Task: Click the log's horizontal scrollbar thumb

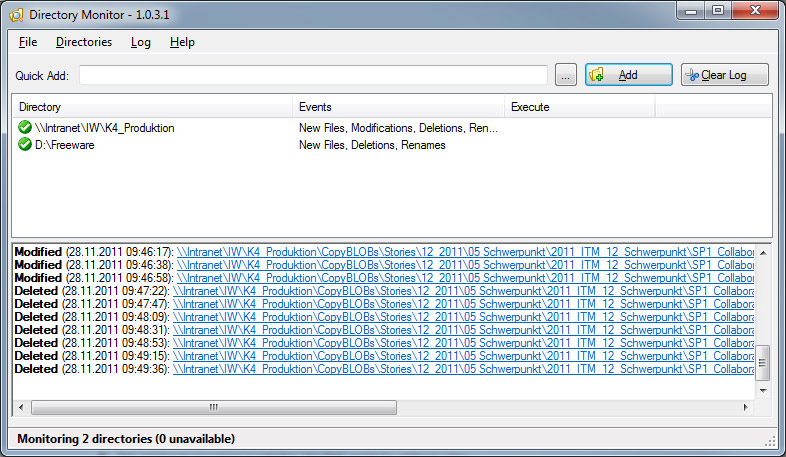Action: coord(212,407)
